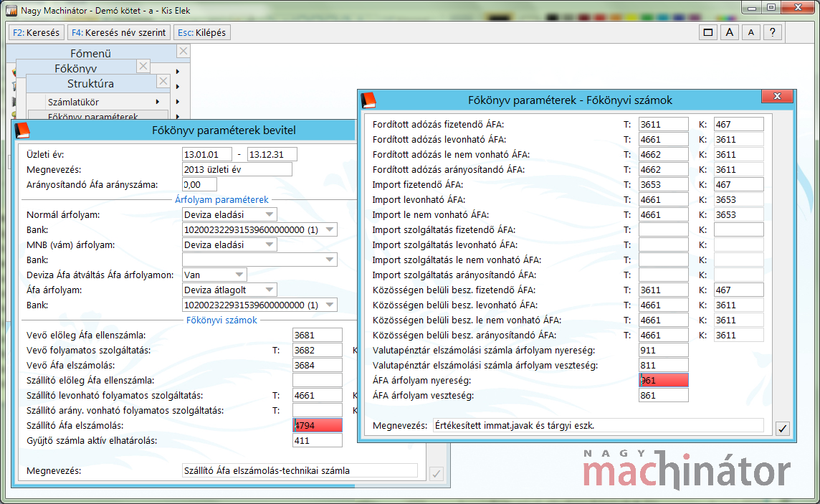
Task: Click the large A font size icon
Action: (x=730, y=32)
